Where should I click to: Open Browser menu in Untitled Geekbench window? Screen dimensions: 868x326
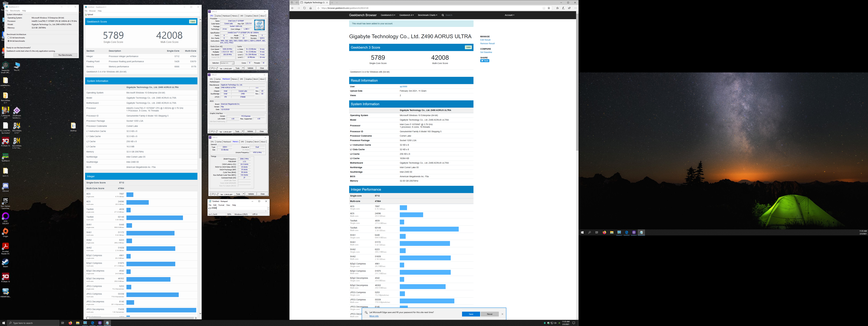92,11
